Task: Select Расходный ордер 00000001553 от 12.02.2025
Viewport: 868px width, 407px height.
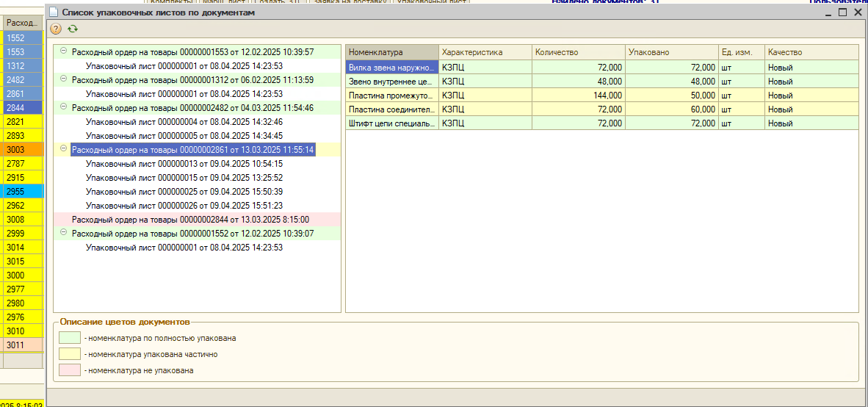Action: (x=192, y=52)
